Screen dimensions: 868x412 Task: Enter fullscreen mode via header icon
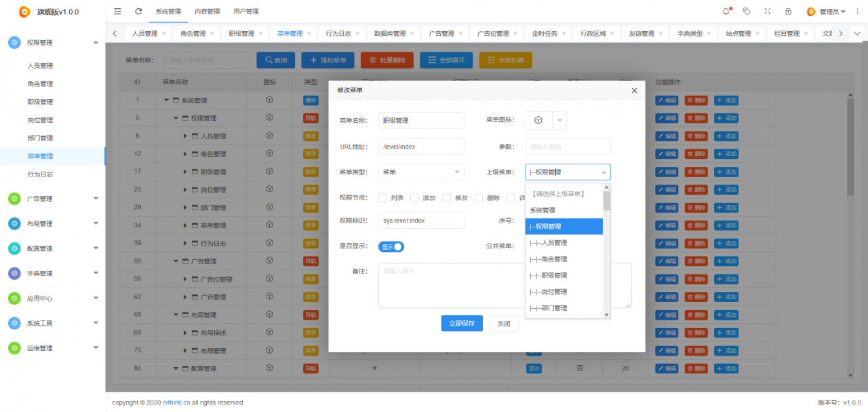click(x=767, y=12)
